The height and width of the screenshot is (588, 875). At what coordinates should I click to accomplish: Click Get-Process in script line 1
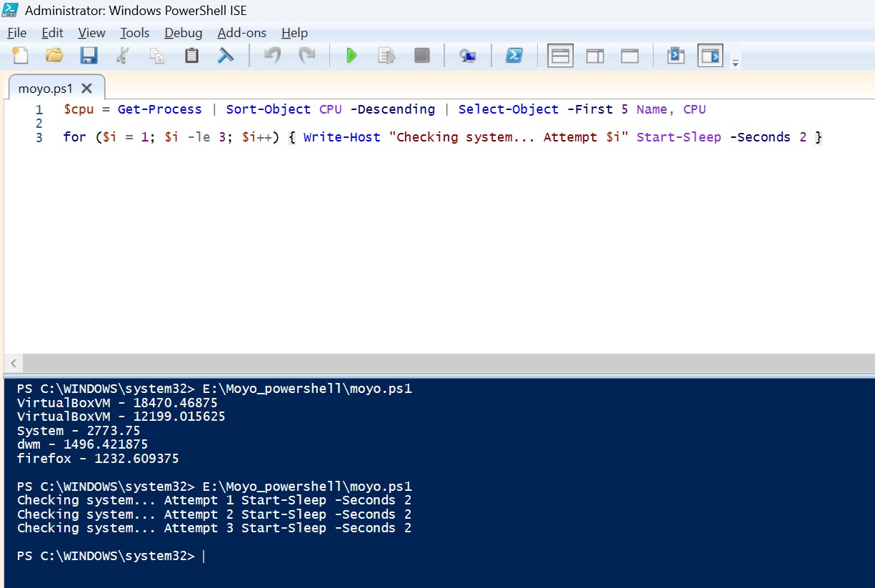[159, 109]
